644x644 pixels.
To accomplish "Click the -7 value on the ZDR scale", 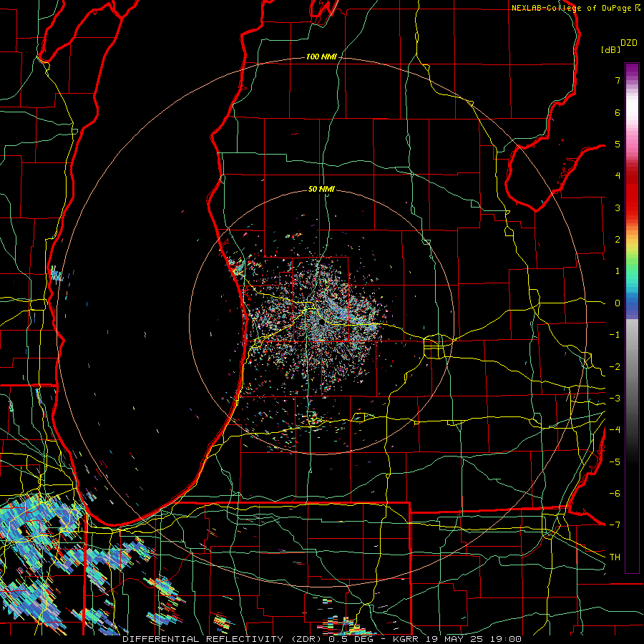I will pos(615,525).
